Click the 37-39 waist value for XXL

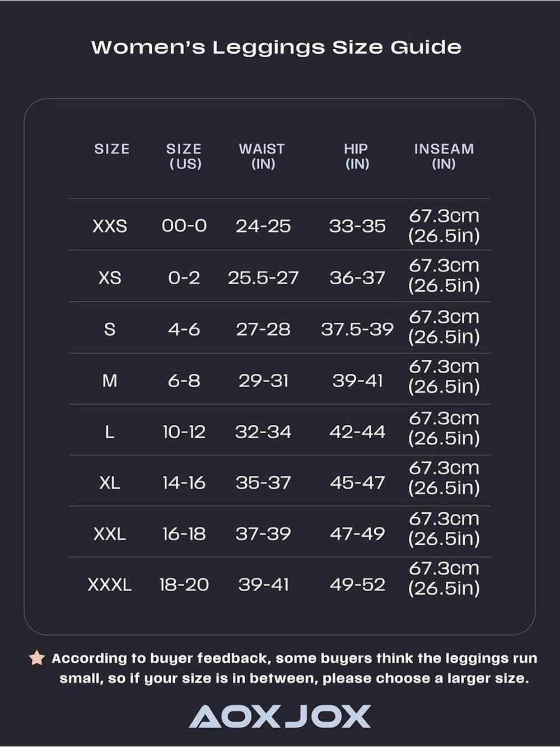(x=263, y=533)
